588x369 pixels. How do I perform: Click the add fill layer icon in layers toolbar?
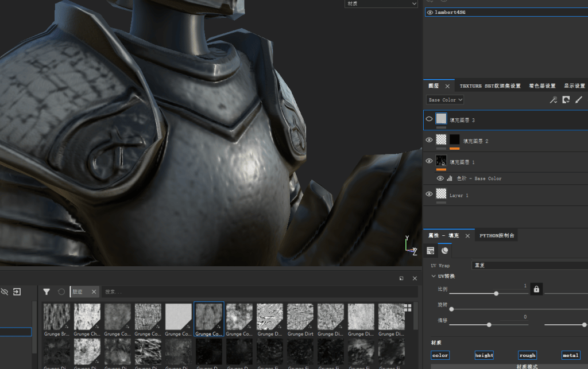coord(566,100)
